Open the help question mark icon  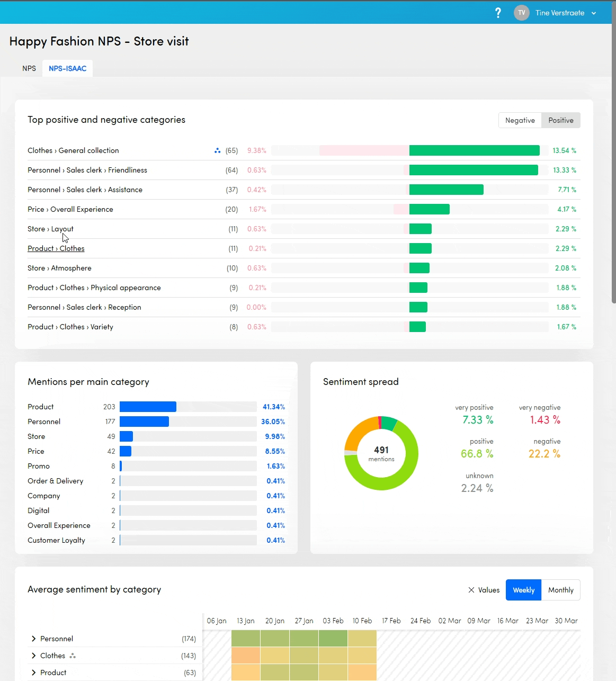498,13
